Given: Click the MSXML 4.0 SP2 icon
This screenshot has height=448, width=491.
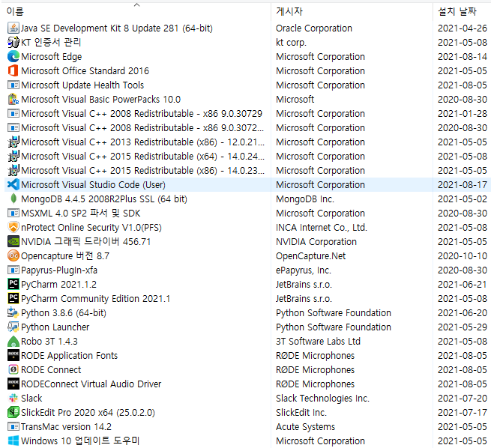Looking at the screenshot, I should click(x=13, y=213).
